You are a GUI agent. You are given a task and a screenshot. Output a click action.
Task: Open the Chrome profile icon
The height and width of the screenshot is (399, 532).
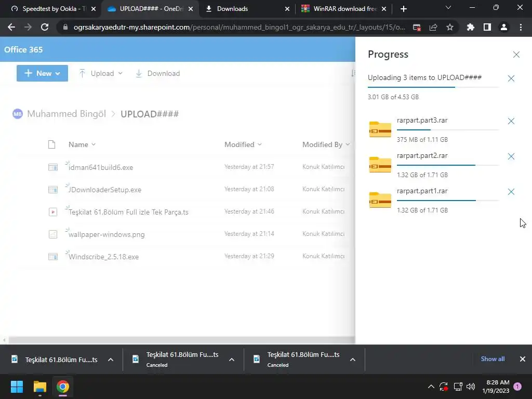point(504,27)
